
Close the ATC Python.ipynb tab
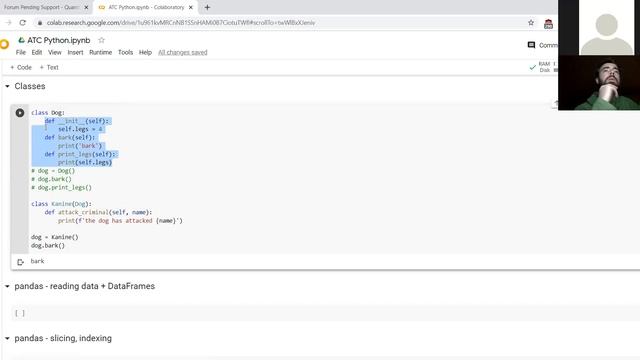pyautogui.click(x=191, y=7)
